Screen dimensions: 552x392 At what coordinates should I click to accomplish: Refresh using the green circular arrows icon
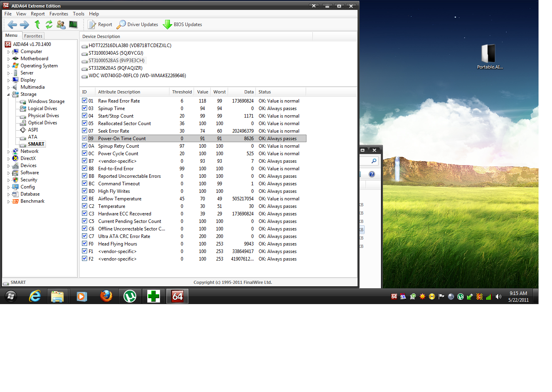click(x=49, y=25)
